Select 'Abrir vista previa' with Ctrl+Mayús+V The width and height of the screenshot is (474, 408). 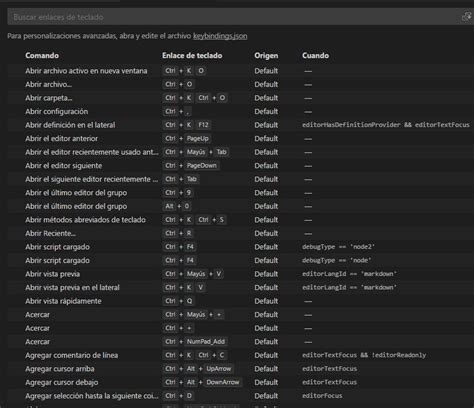53,274
